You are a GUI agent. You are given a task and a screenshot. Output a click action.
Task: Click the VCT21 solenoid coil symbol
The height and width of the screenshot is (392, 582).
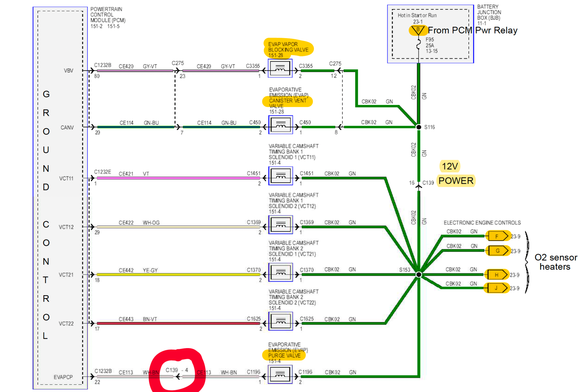click(281, 272)
